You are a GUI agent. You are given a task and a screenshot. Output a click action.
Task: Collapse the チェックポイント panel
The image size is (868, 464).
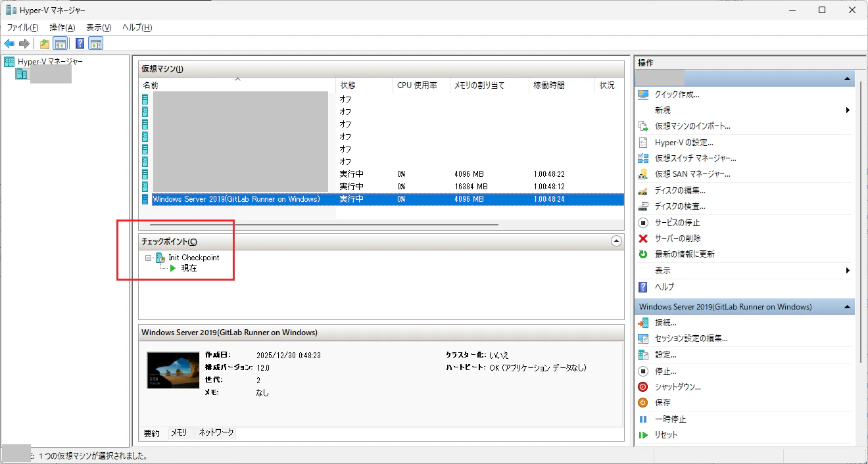click(616, 241)
